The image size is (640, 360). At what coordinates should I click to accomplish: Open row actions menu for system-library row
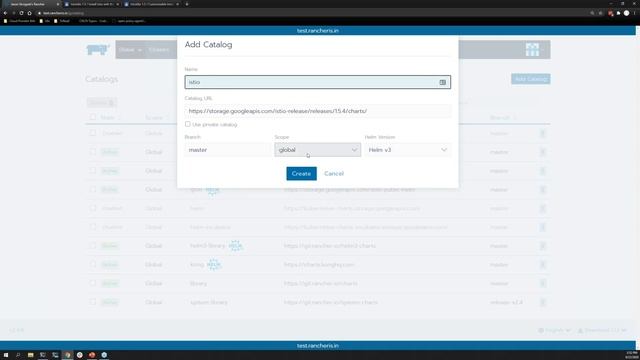pos(542,302)
